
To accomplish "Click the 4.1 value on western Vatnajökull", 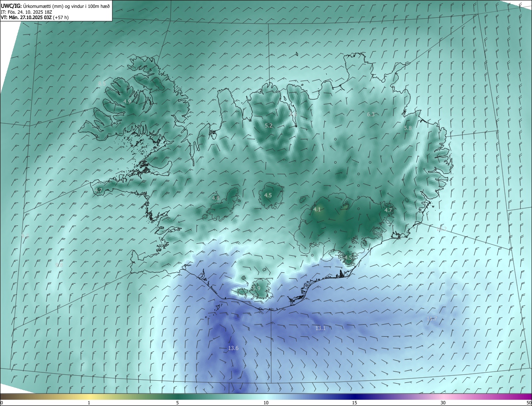I will tap(317, 210).
